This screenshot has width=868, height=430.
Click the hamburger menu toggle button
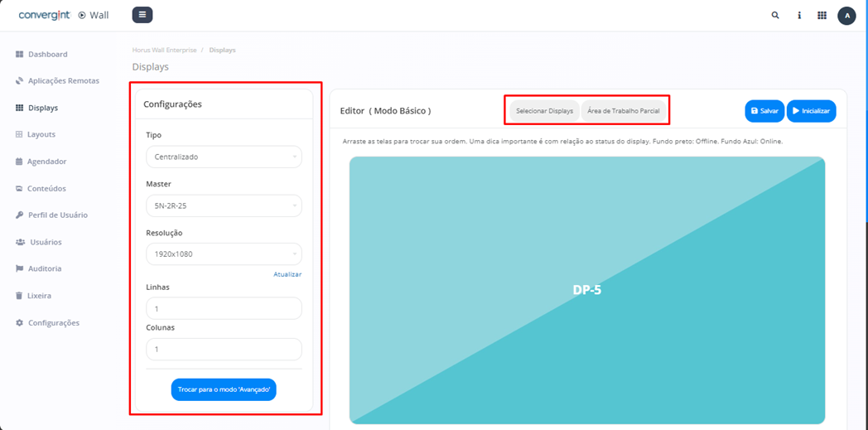[142, 15]
